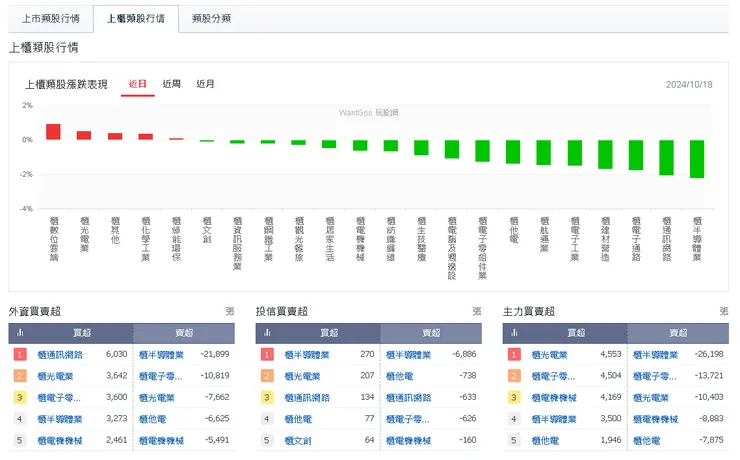
Task: Open 櫃光電業 link in 投信 買超 list
Action: tap(302, 376)
